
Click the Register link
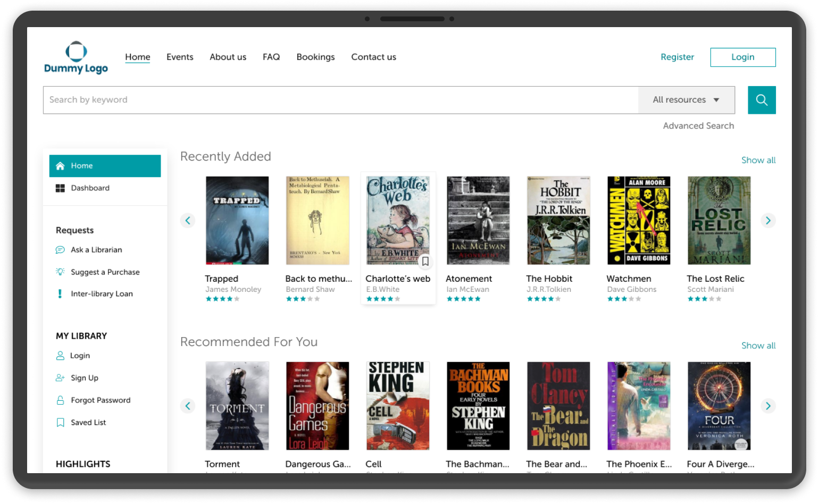(x=677, y=57)
